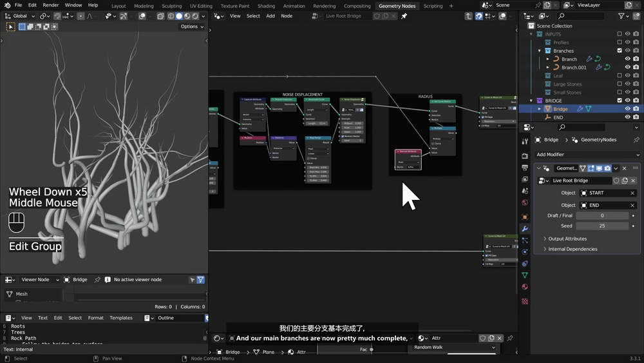Open the File menu

tap(19, 5)
